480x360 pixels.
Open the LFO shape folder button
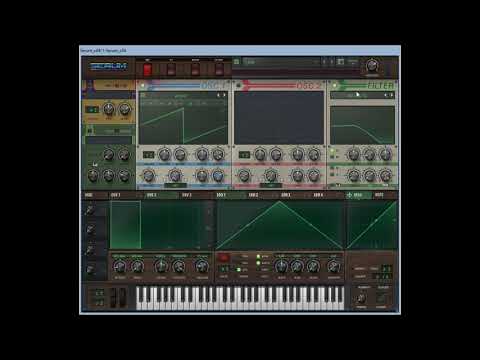[x=223, y=257]
